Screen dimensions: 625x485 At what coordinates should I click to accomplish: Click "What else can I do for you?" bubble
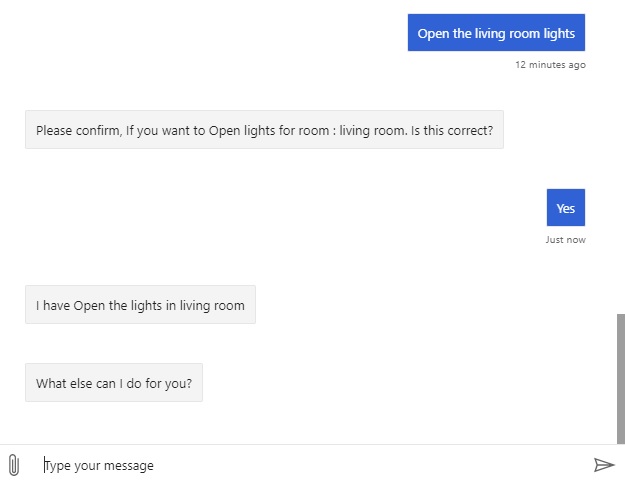114,383
